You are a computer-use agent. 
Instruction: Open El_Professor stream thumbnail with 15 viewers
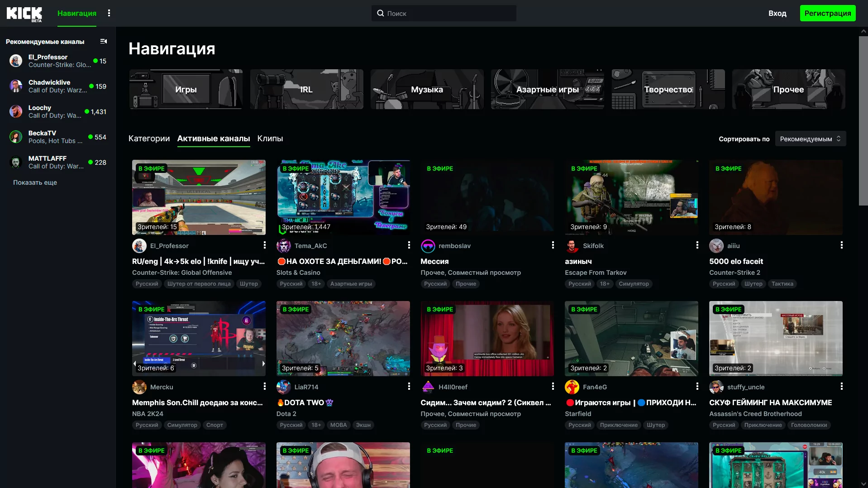click(x=199, y=197)
